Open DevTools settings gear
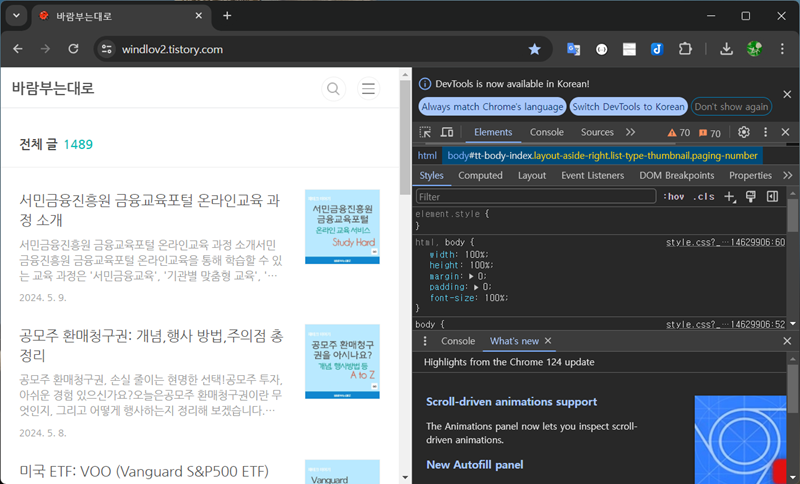 (744, 132)
